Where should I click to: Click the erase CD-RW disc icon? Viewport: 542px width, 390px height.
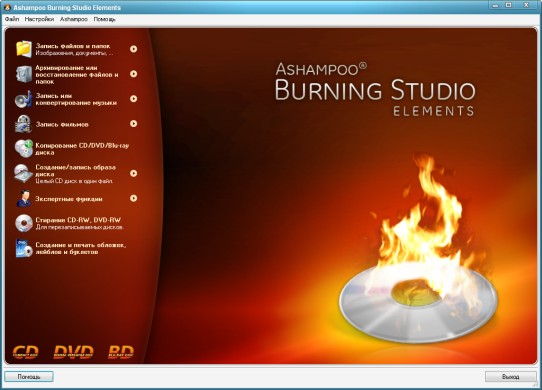tap(24, 223)
